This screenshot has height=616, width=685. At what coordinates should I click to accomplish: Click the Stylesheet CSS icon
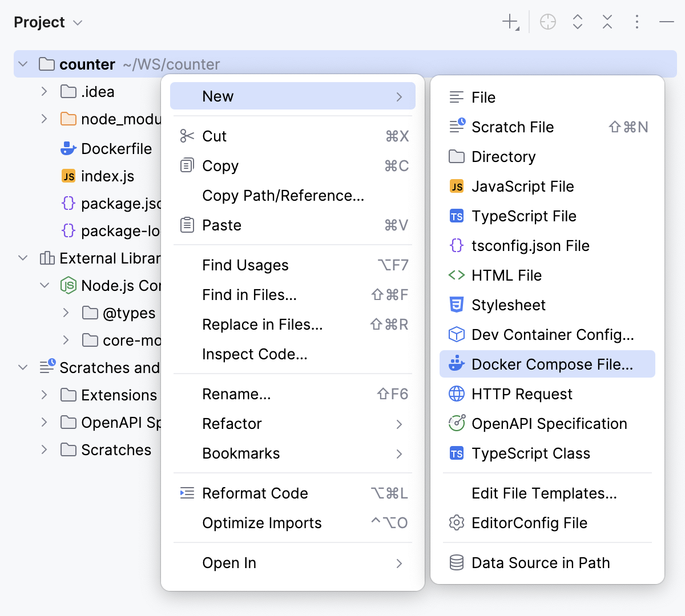pos(457,305)
